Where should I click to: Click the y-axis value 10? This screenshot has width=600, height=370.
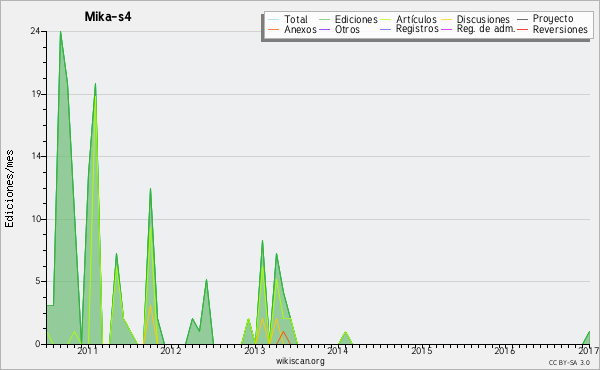[x=35, y=219]
